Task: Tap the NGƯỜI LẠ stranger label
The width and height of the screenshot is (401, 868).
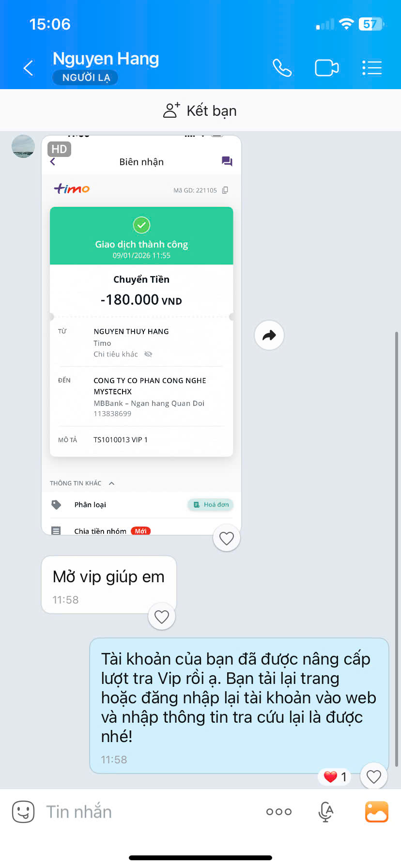Action: pos(86,77)
